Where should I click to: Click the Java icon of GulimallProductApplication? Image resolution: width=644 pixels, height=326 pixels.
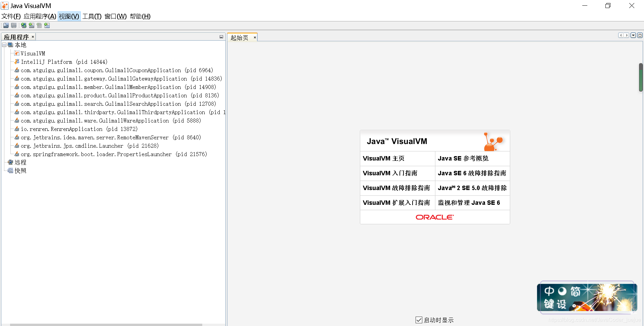point(17,95)
